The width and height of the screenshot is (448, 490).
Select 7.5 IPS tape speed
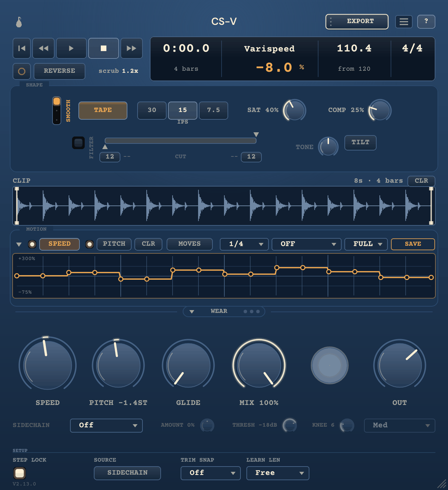click(213, 111)
